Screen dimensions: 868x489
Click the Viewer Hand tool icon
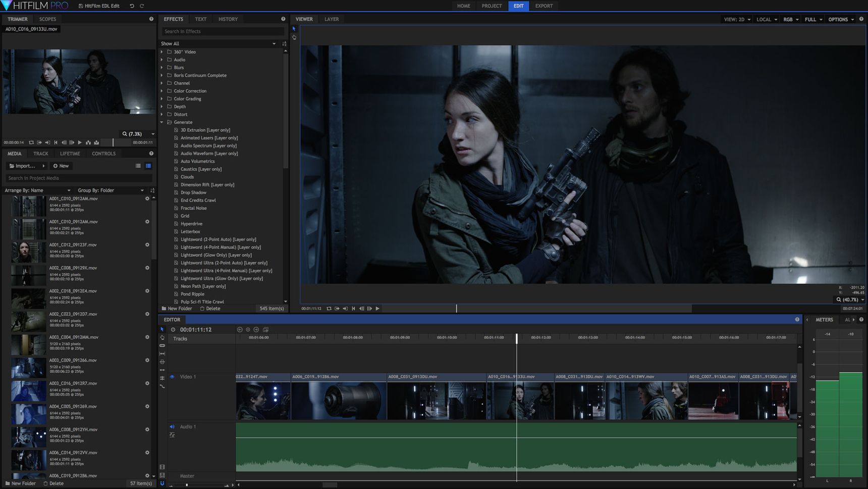pos(294,37)
